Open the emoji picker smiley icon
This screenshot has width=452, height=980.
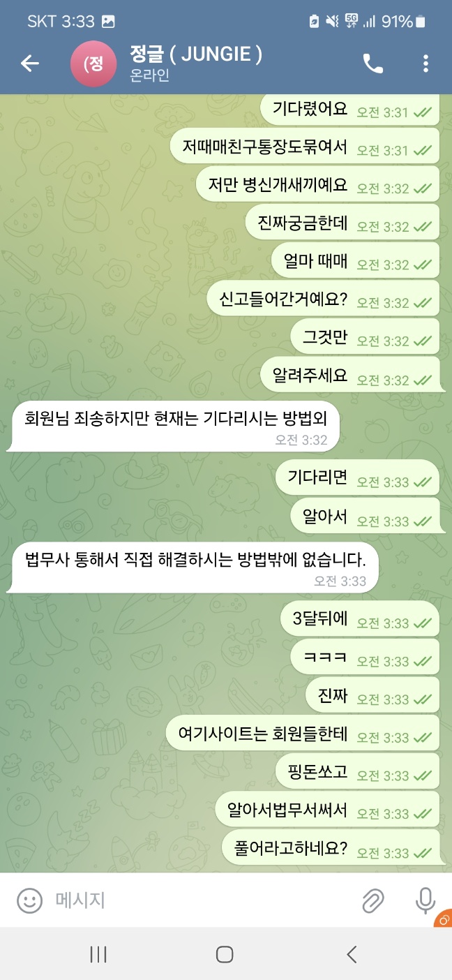pyautogui.click(x=30, y=900)
